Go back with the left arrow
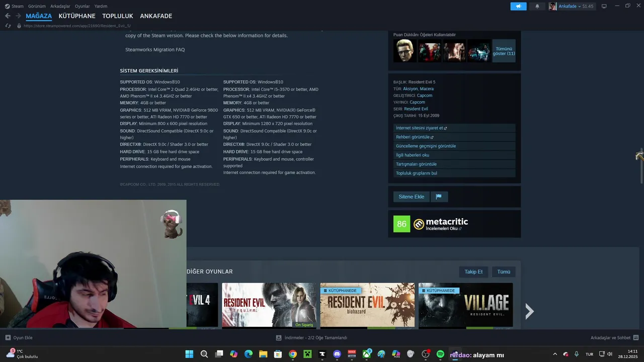 coord(8,16)
